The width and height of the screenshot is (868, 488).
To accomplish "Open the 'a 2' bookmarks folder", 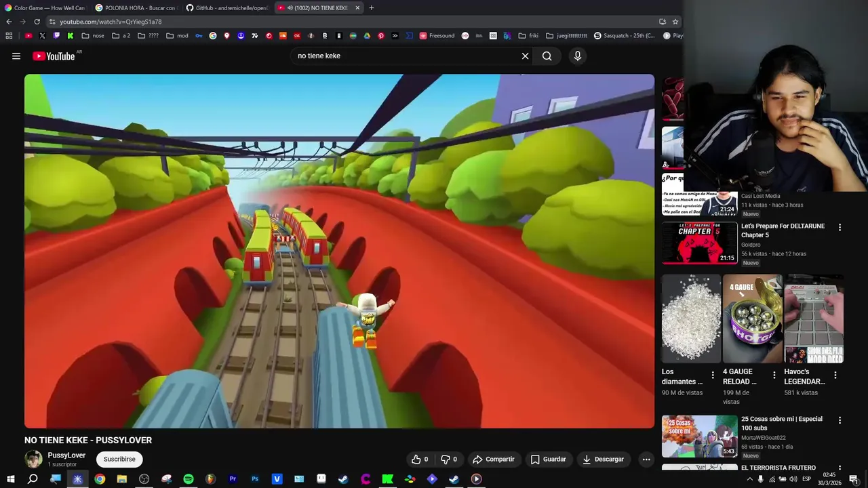I will (x=121, y=36).
